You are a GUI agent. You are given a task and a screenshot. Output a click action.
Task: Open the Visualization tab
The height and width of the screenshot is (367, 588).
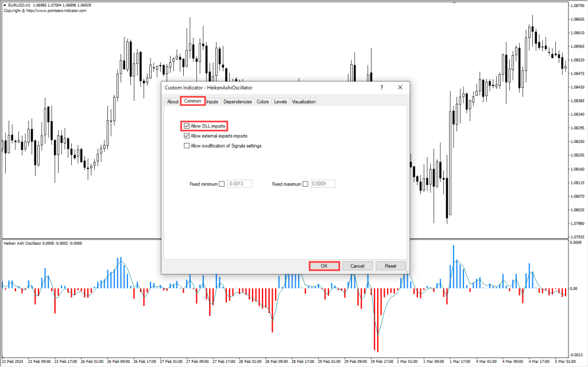(304, 102)
